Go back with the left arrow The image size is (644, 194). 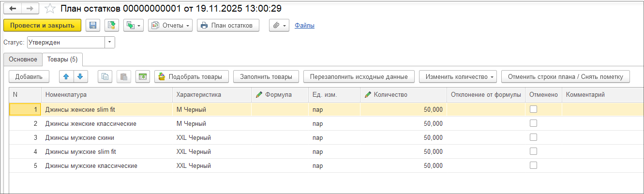(13, 9)
